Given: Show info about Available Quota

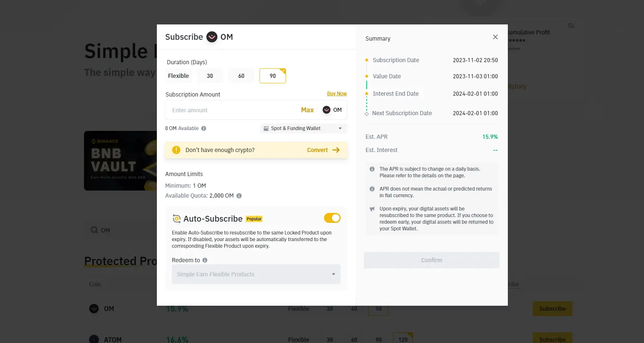Looking at the screenshot, I should [x=239, y=196].
